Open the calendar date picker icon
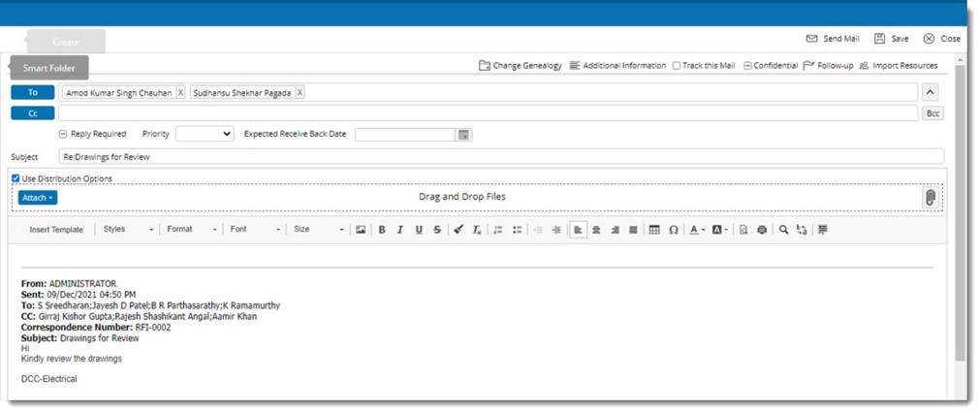980x413 pixels. click(463, 135)
